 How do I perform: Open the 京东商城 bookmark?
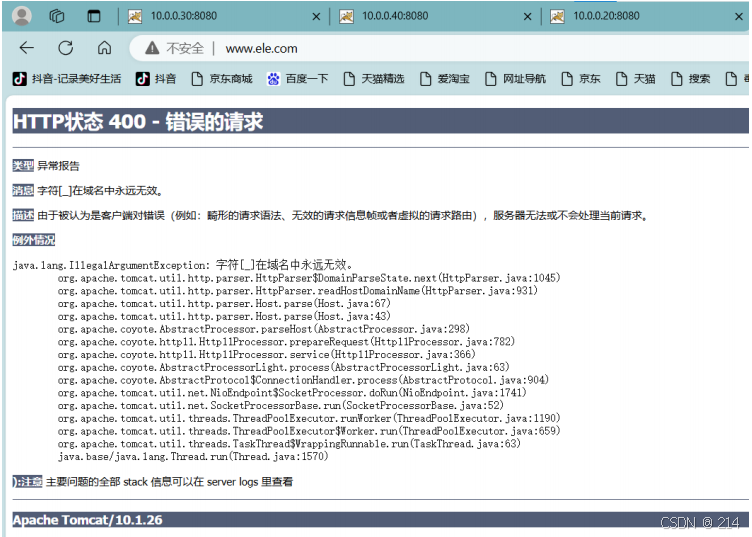pyautogui.click(x=222, y=79)
